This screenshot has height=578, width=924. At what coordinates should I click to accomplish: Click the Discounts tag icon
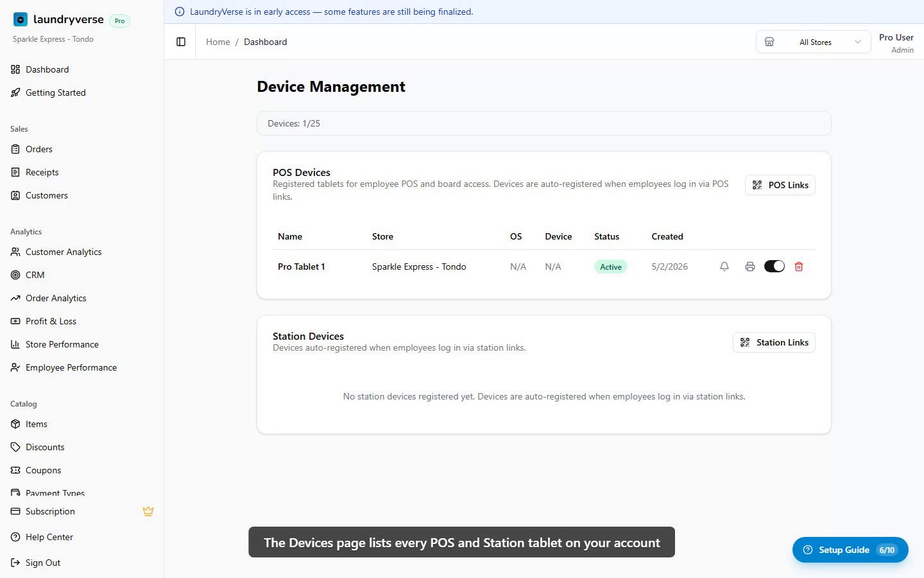[x=15, y=447]
